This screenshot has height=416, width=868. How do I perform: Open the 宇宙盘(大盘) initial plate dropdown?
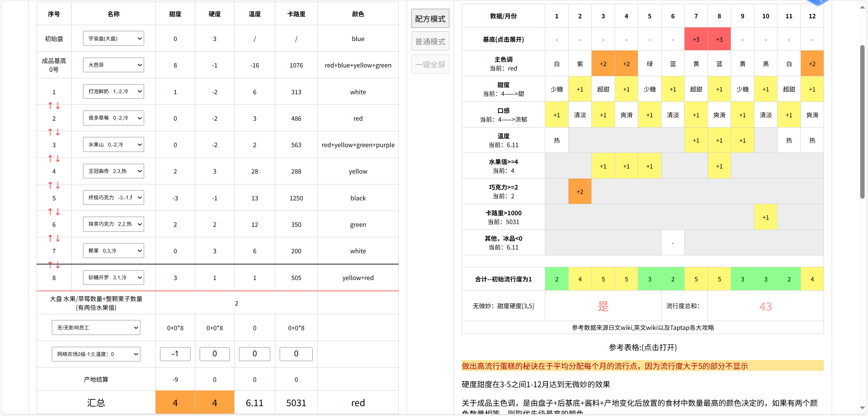114,38
